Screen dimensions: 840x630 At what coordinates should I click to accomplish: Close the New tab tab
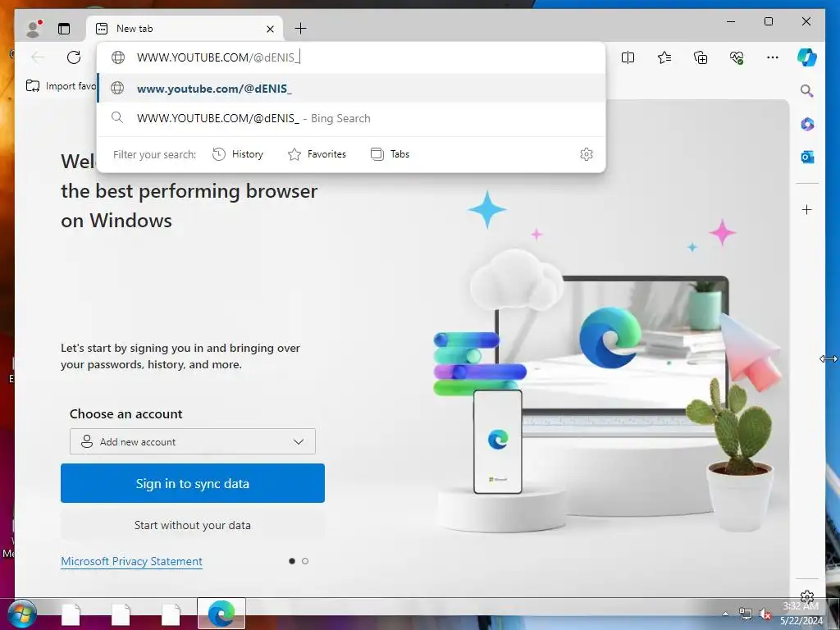pos(271,29)
